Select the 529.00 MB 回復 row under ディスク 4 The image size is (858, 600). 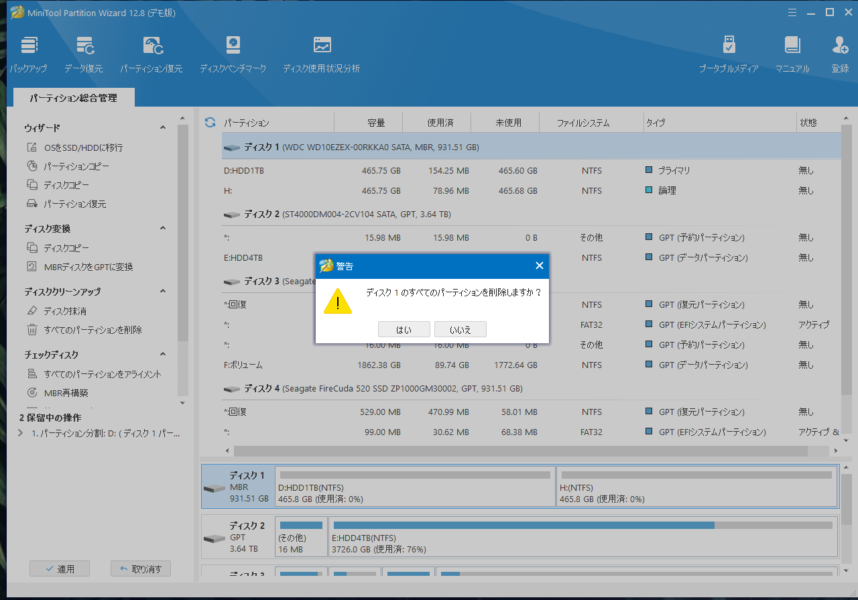pyautogui.click(x=531, y=412)
